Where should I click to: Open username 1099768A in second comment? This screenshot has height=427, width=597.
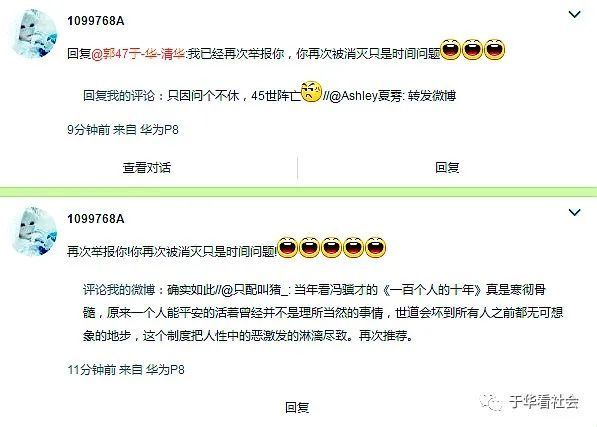[x=96, y=219]
